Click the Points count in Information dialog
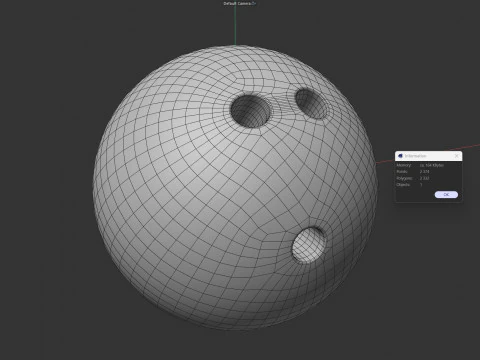Viewport: 480px width, 360px height. 424,172
